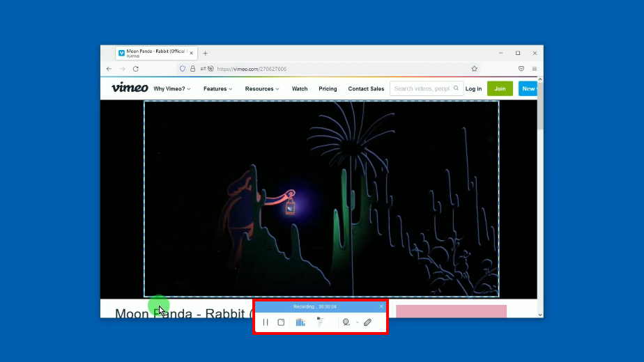Click the pink banner beside the title

(x=451, y=311)
